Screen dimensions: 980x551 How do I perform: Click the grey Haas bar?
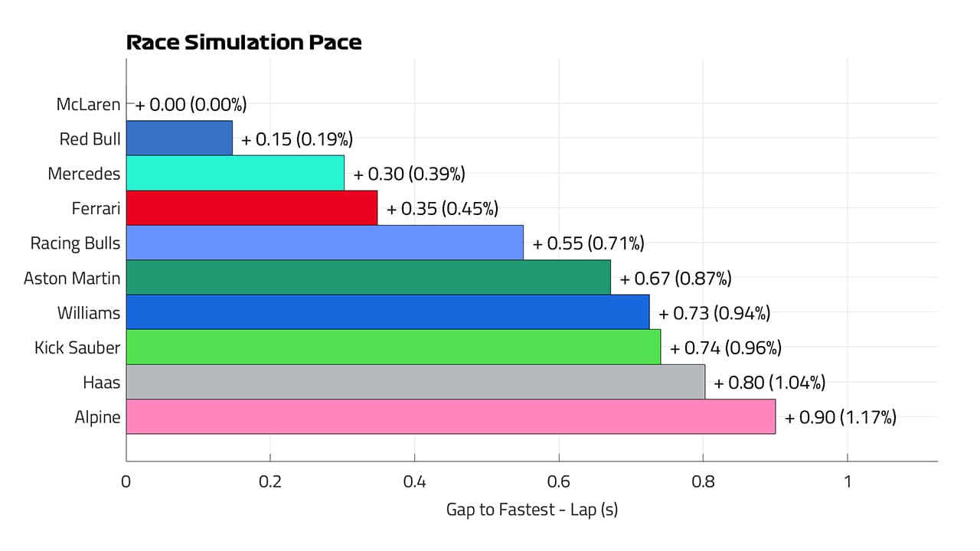[x=415, y=382]
